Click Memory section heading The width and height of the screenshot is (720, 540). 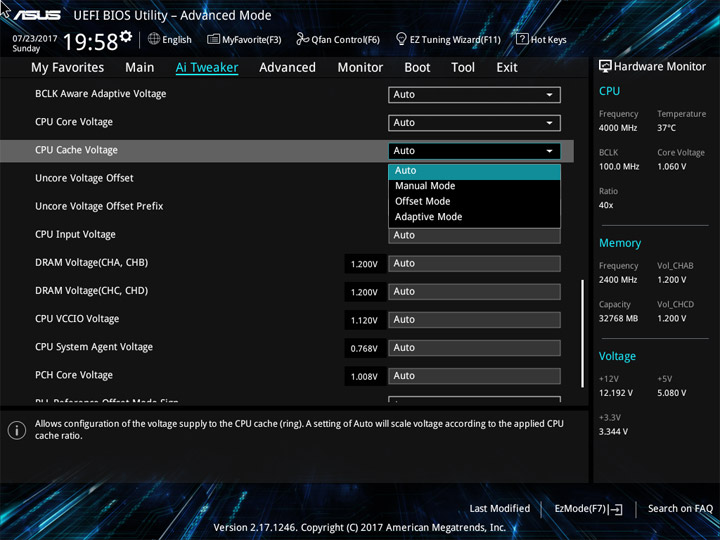click(x=620, y=243)
